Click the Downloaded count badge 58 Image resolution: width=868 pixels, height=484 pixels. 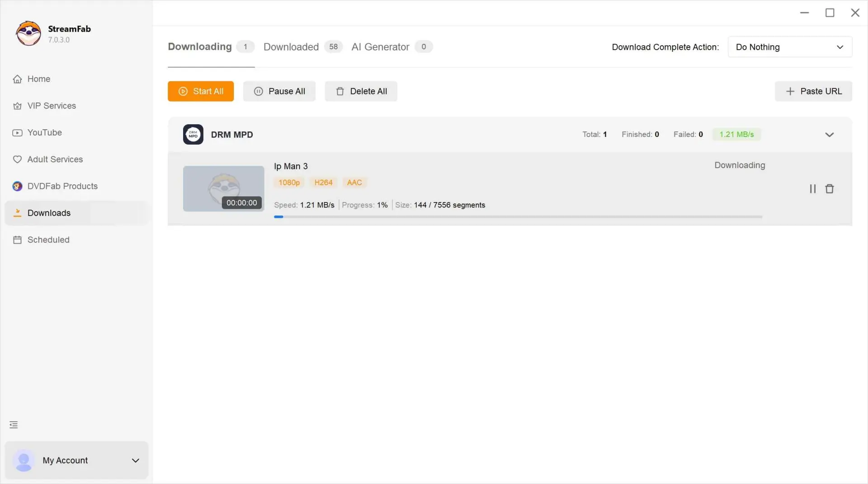[x=333, y=47]
